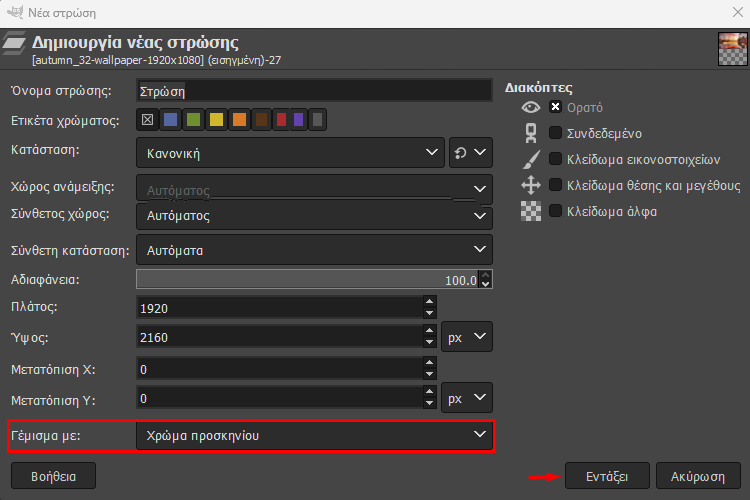The width and height of the screenshot is (750, 500).
Task: Click the eye icon beside Ορατό
Action: 530,107
